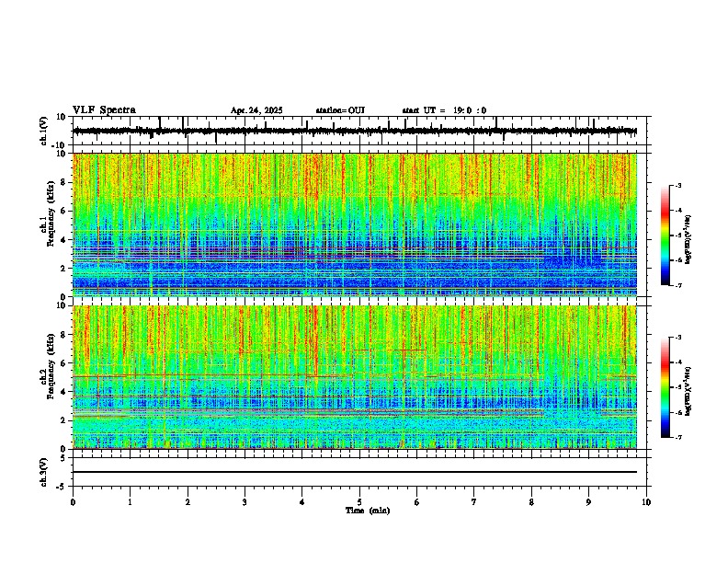Select the "start UT = 19:0 :0" label
The height and width of the screenshot is (563, 728).
[x=444, y=110]
